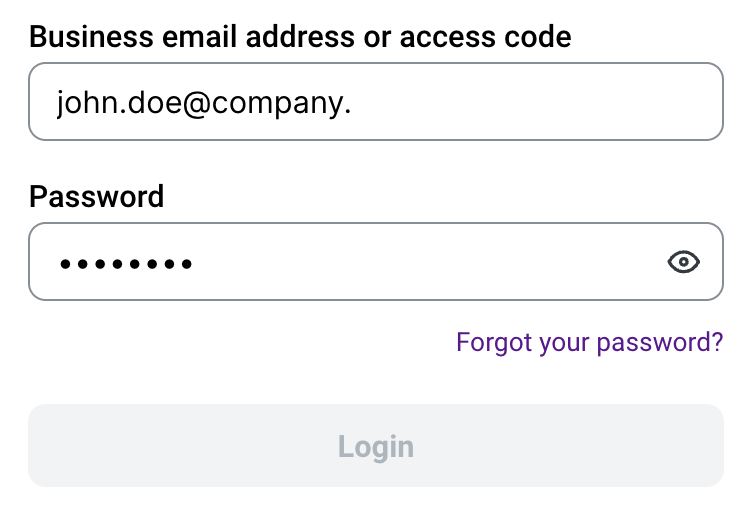Screen dimensions: 756x516
Task: Click the business email address input field
Action: pyautogui.click(x=375, y=102)
